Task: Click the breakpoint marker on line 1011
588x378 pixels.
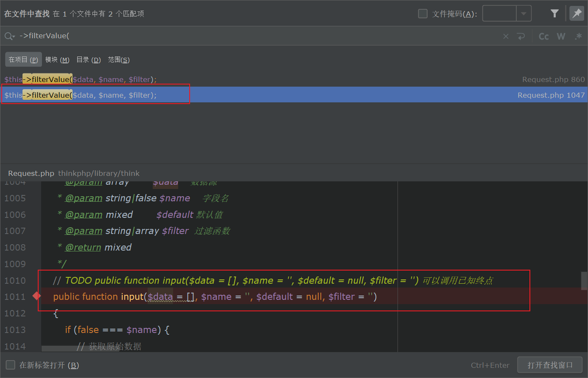Action: [37, 296]
